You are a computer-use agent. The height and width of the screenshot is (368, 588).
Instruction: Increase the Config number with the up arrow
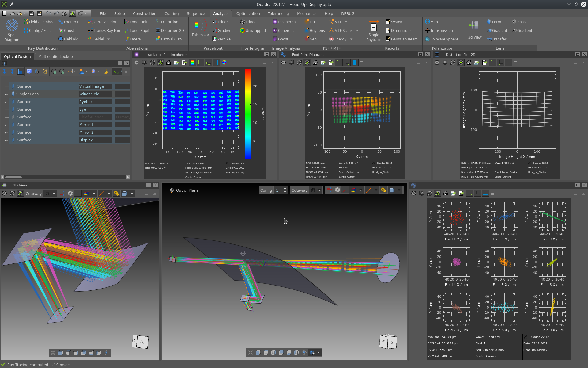[285, 188]
